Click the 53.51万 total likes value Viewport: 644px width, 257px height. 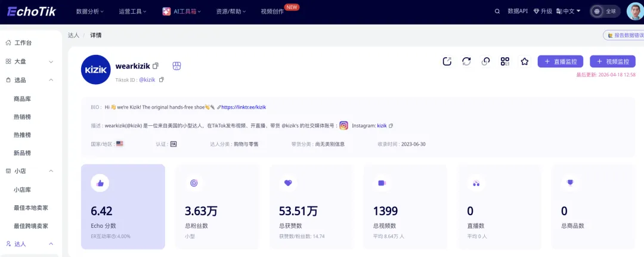pos(298,211)
